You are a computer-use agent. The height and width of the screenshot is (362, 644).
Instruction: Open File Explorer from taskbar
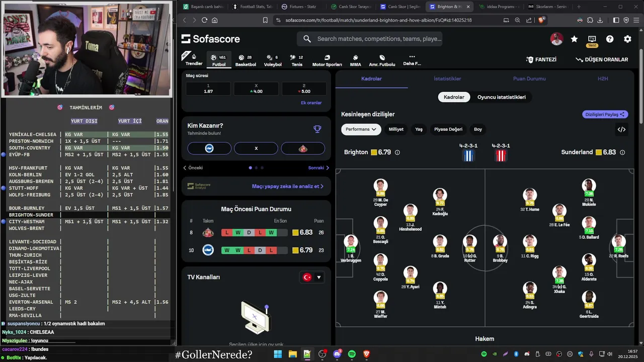(x=292, y=354)
